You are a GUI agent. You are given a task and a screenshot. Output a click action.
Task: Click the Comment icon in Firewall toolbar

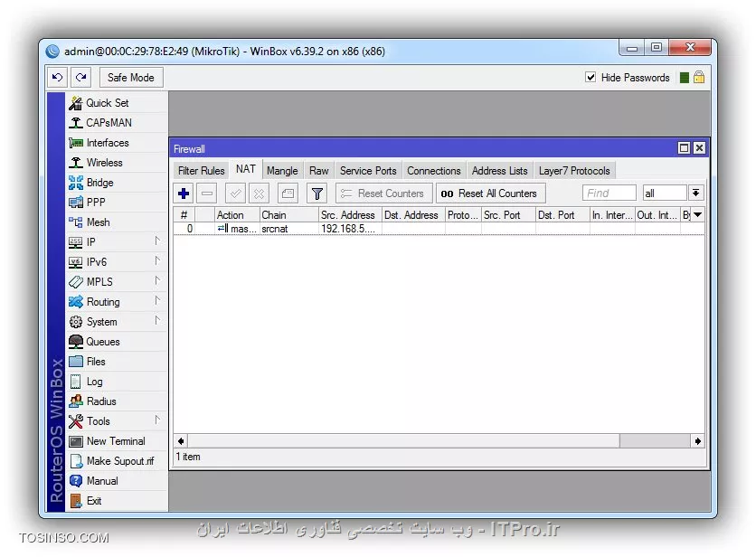coord(288,194)
